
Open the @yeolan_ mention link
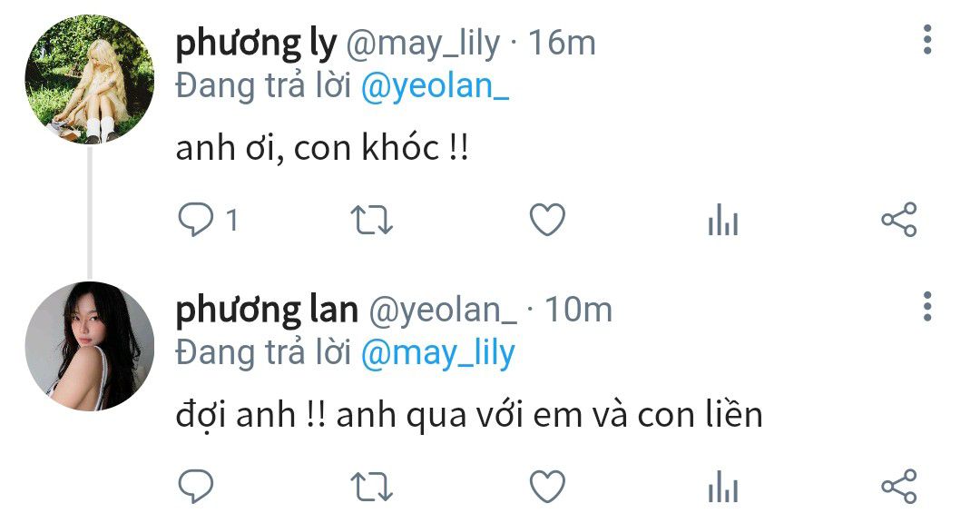[x=436, y=86]
